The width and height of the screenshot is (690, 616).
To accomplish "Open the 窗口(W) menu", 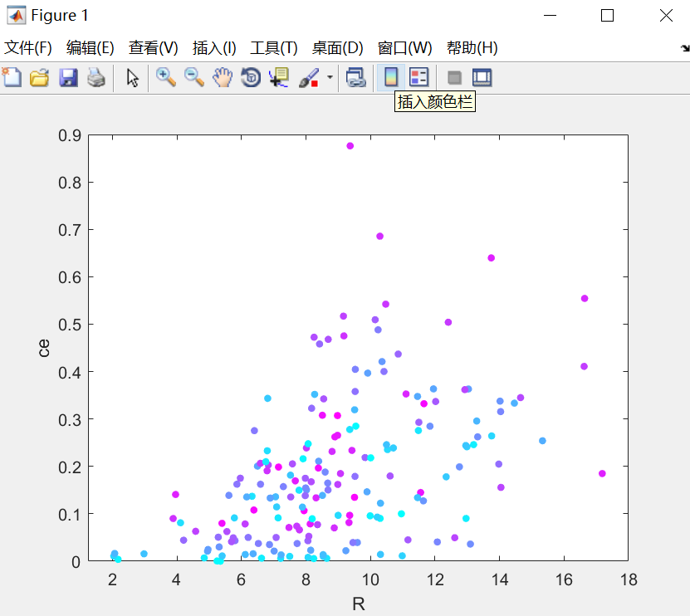I will (x=405, y=47).
